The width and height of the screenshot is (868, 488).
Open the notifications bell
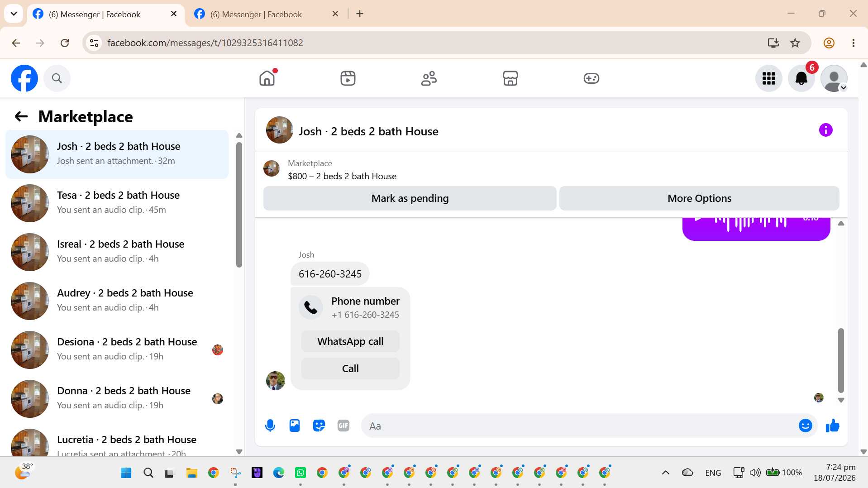pos(801,78)
